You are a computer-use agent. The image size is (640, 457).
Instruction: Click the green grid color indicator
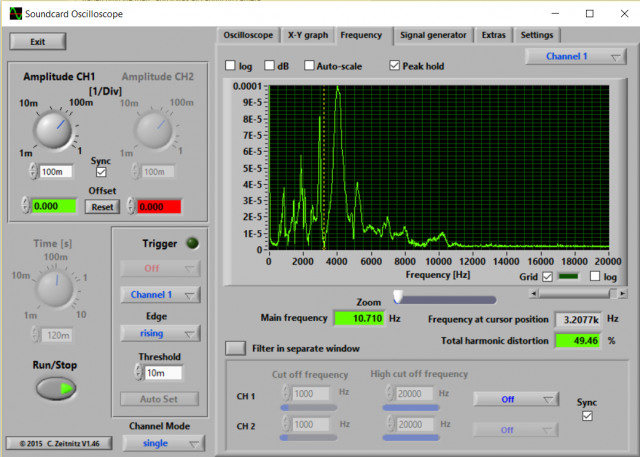pyautogui.click(x=568, y=276)
